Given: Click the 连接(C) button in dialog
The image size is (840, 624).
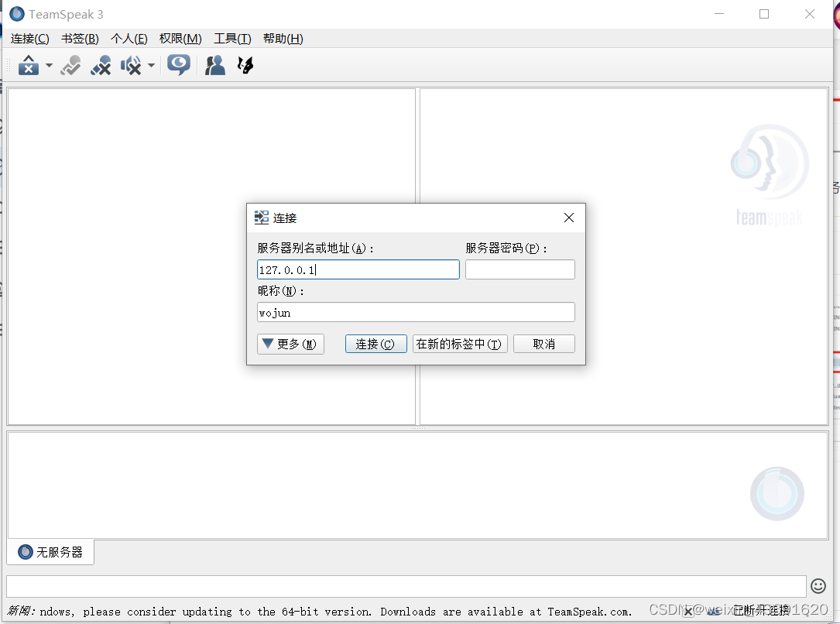Looking at the screenshot, I should (376, 344).
